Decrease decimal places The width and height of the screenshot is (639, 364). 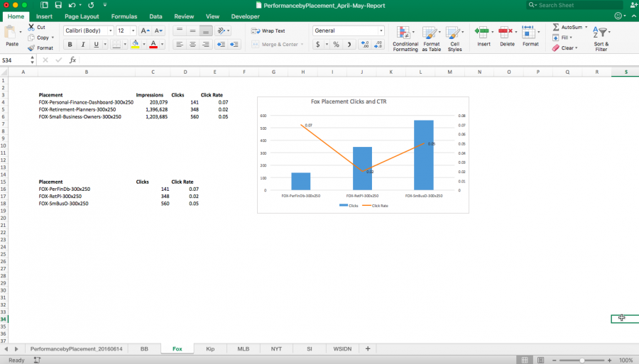(378, 45)
